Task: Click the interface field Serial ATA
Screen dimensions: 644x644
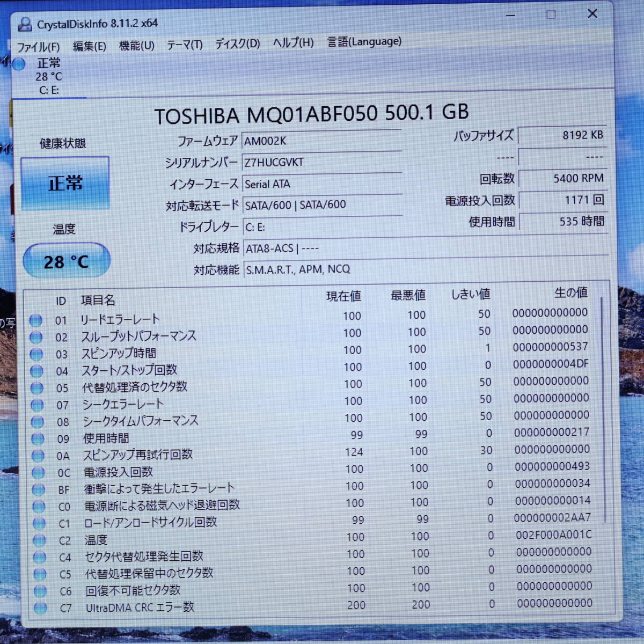Action: tap(322, 184)
